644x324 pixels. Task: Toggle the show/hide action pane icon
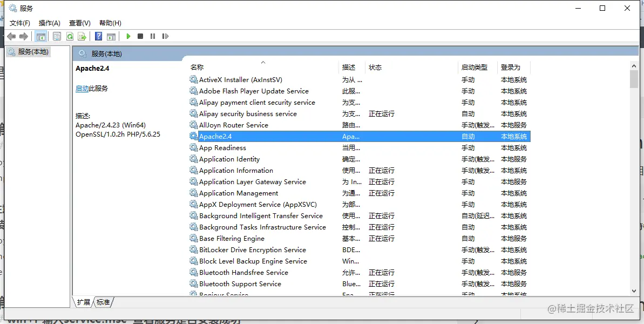pyautogui.click(x=111, y=37)
